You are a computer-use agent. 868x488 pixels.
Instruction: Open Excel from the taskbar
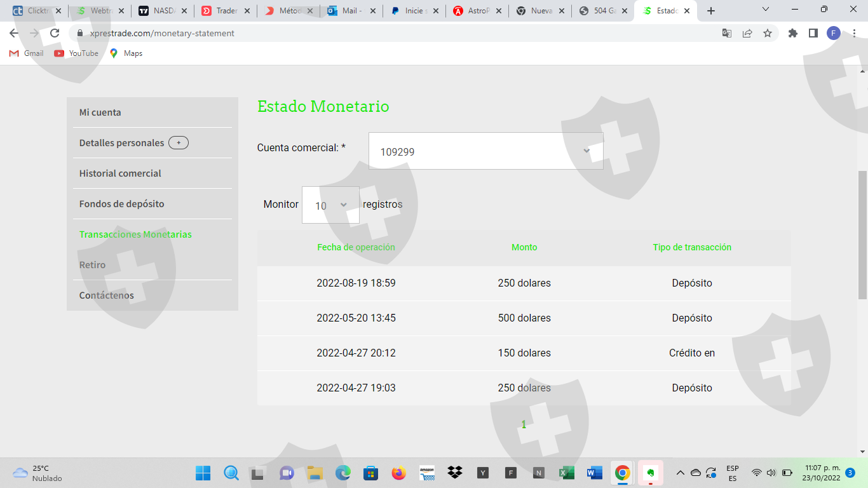point(567,473)
